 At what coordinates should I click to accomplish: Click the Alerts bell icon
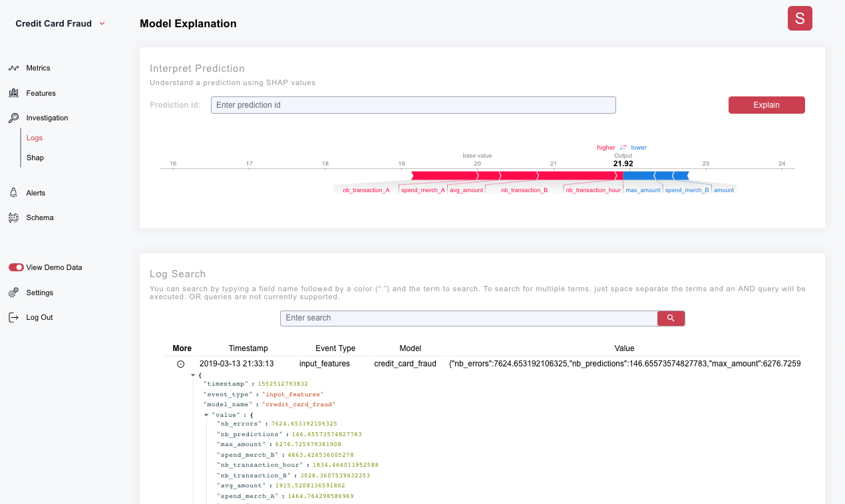[13, 193]
